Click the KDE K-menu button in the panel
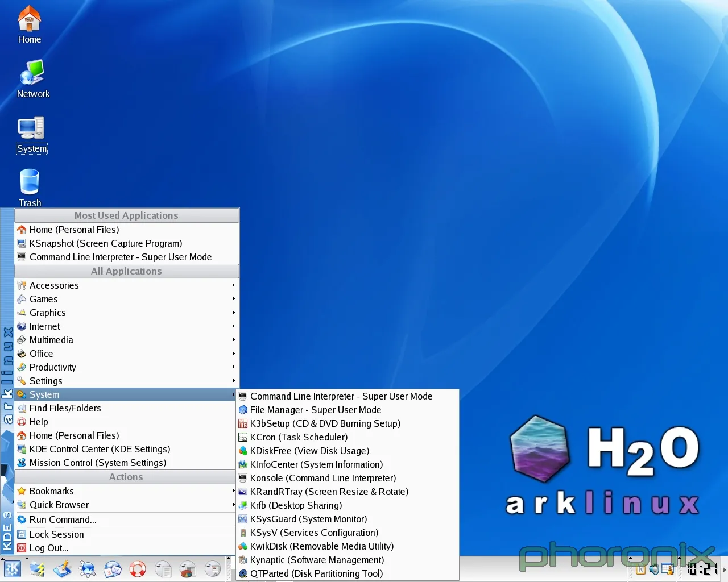The width and height of the screenshot is (728, 582). [x=13, y=568]
